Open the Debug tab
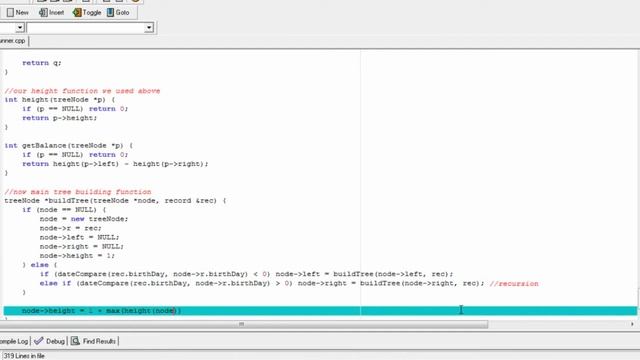This screenshot has height=360, width=640. [x=49, y=341]
